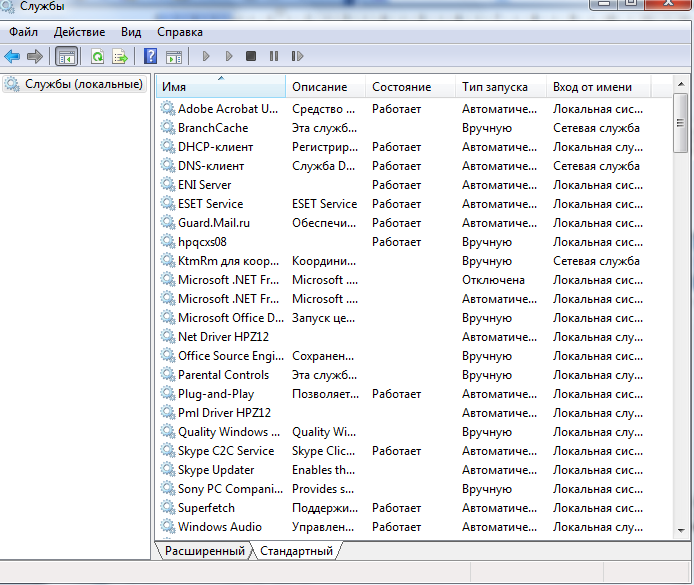Click the Pause service icon

click(x=274, y=56)
